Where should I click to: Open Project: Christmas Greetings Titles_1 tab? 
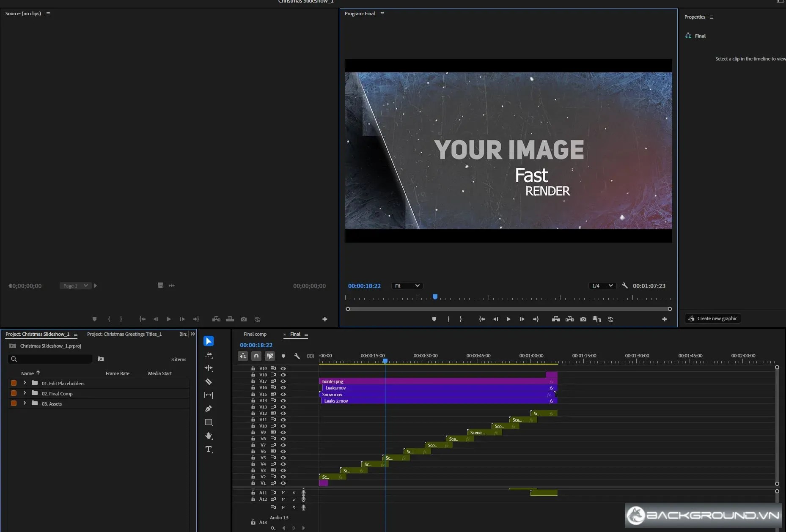pyautogui.click(x=124, y=334)
